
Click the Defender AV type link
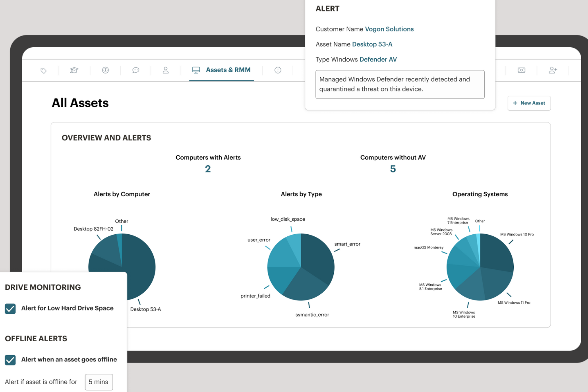[378, 59]
